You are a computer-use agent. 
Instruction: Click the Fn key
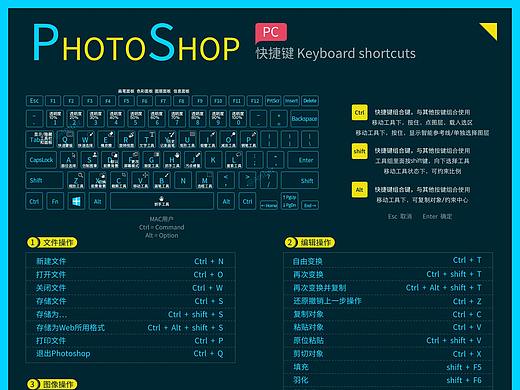[55, 201]
